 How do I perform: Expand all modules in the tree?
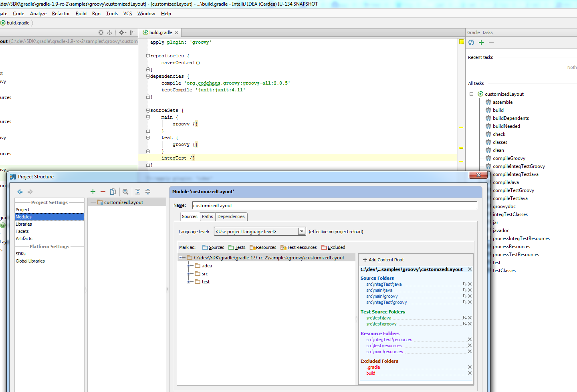coord(138,192)
